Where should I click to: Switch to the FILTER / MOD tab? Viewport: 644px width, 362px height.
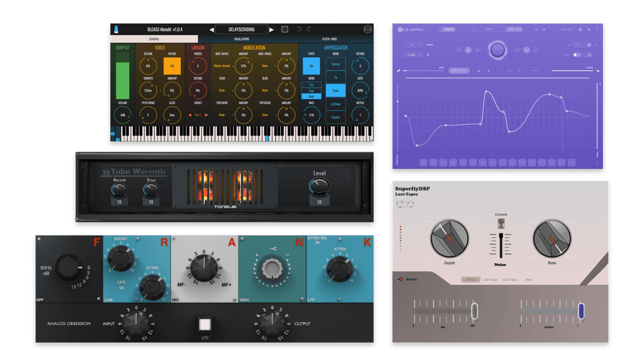330,39
